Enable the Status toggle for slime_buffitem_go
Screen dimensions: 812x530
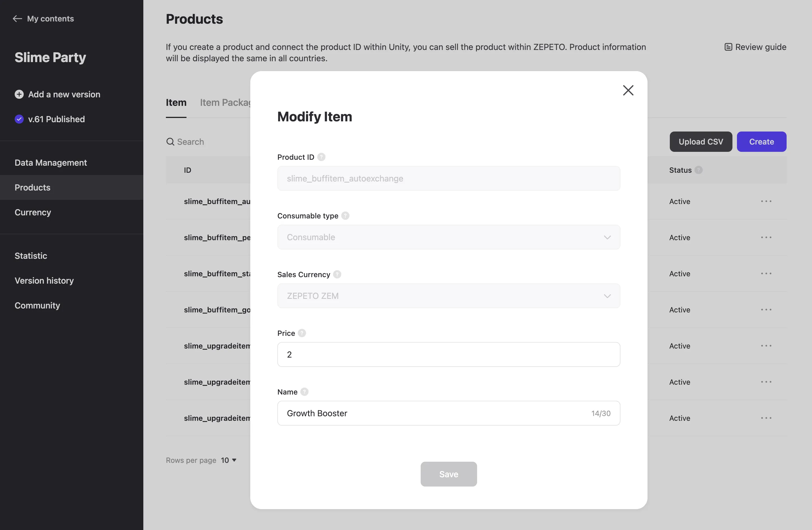coord(679,309)
